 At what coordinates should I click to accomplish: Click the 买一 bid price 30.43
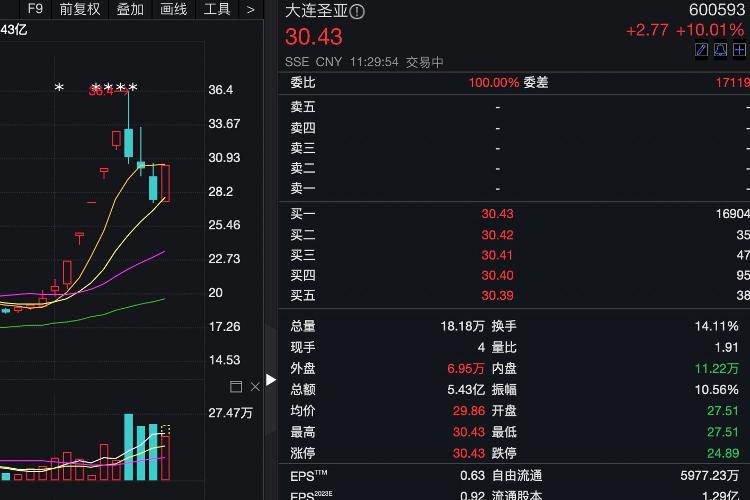click(497, 214)
